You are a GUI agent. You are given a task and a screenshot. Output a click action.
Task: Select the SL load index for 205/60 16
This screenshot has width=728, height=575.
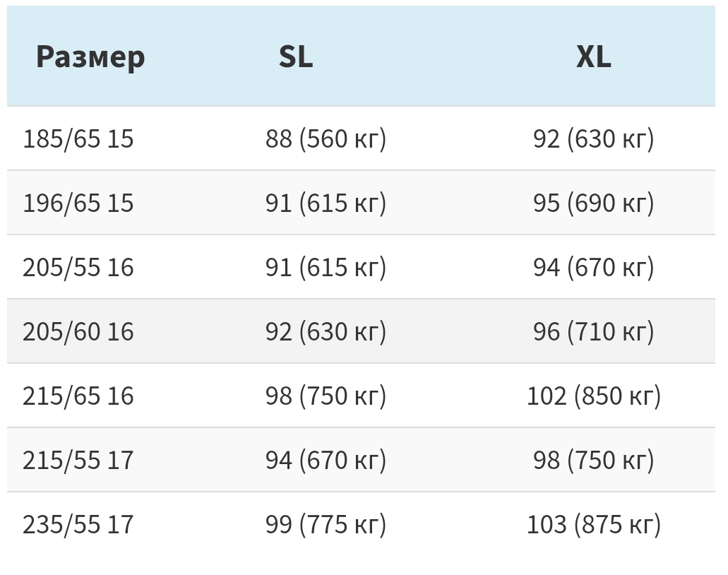coord(326,331)
